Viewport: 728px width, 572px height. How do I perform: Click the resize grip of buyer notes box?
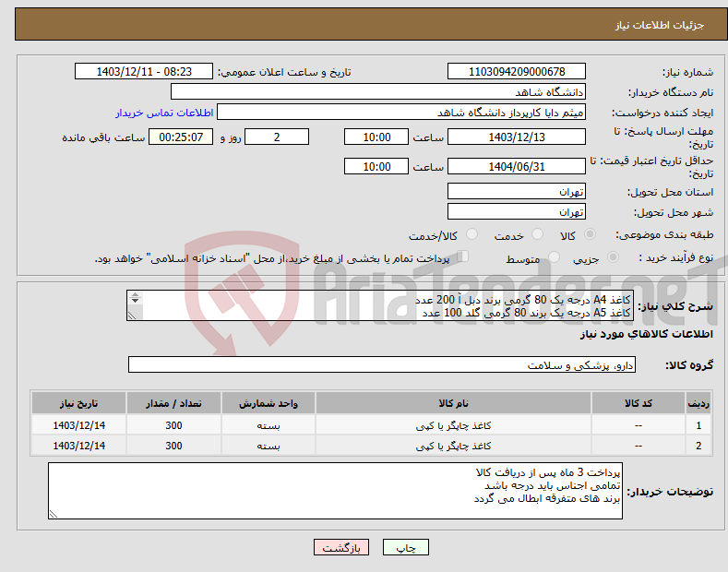point(54,514)
